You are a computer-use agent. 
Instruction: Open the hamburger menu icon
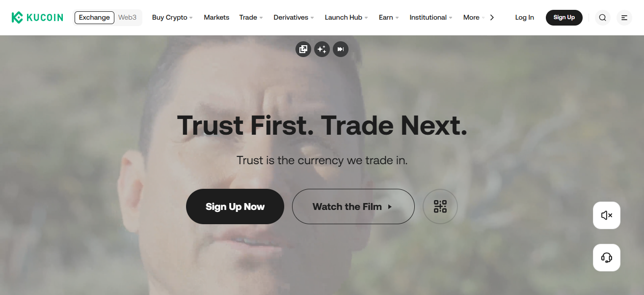tap(624, 18)
